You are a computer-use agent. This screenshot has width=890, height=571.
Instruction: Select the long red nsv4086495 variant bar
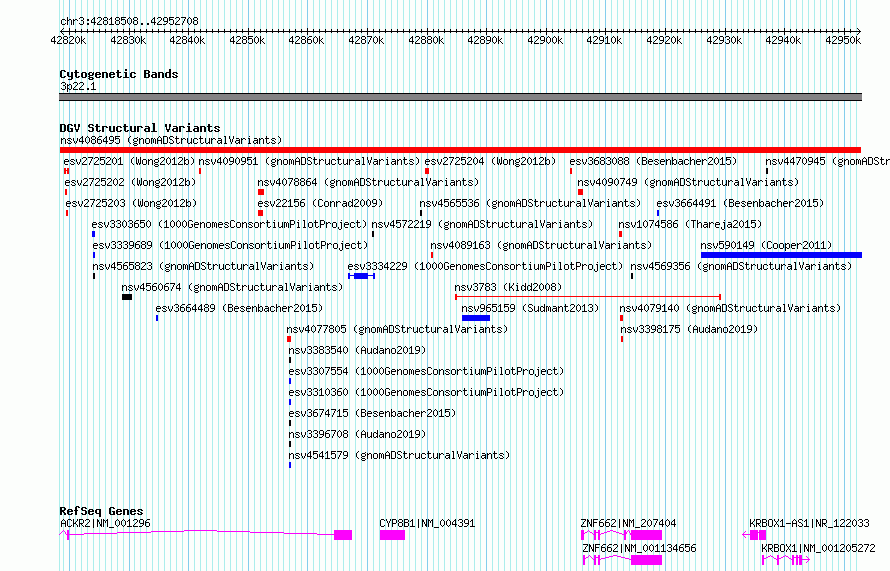460,150
